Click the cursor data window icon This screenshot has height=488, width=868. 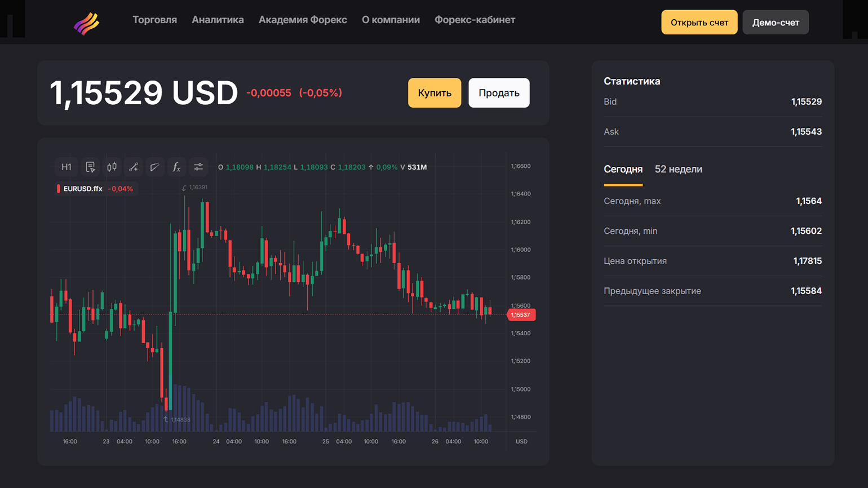(x=90, y=167)
